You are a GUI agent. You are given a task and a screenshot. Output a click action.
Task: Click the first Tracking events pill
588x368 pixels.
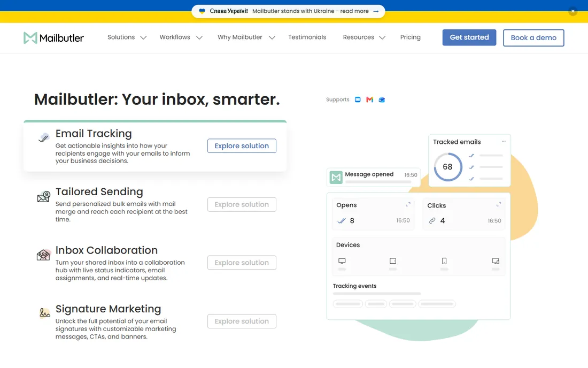pos(347,304)
